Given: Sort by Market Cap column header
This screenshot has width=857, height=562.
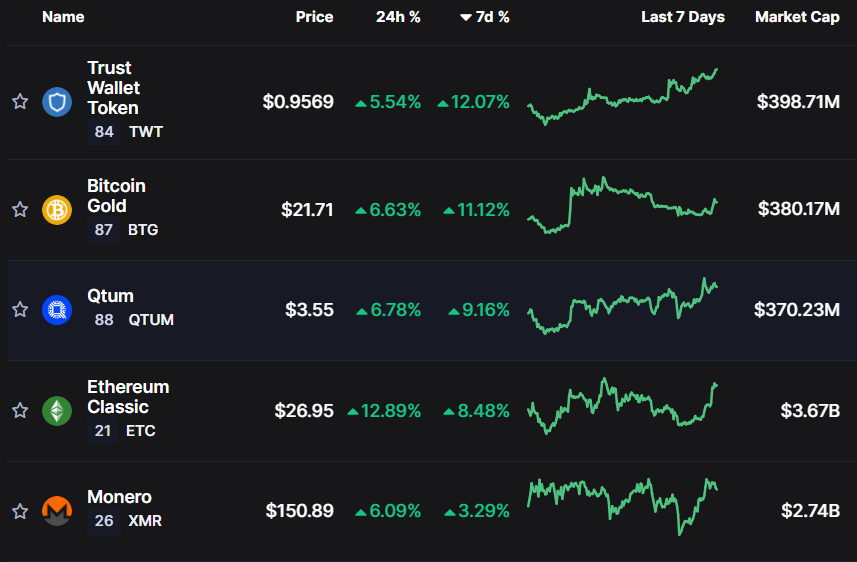Looking at the screenshot, I should [797, 17].
